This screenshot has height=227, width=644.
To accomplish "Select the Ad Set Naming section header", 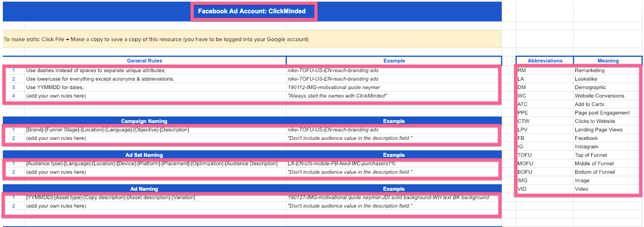I will coord(144,155).
